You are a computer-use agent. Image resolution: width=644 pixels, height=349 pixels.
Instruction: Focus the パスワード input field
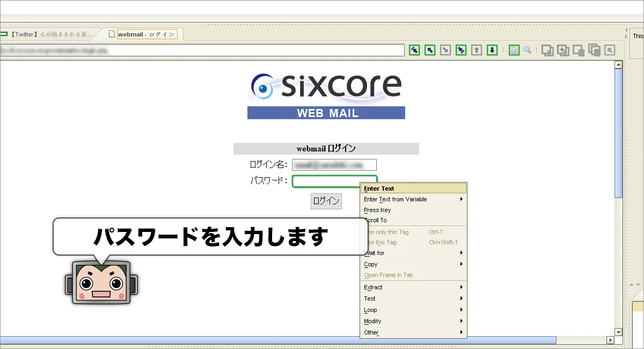[x=335, y=181]
